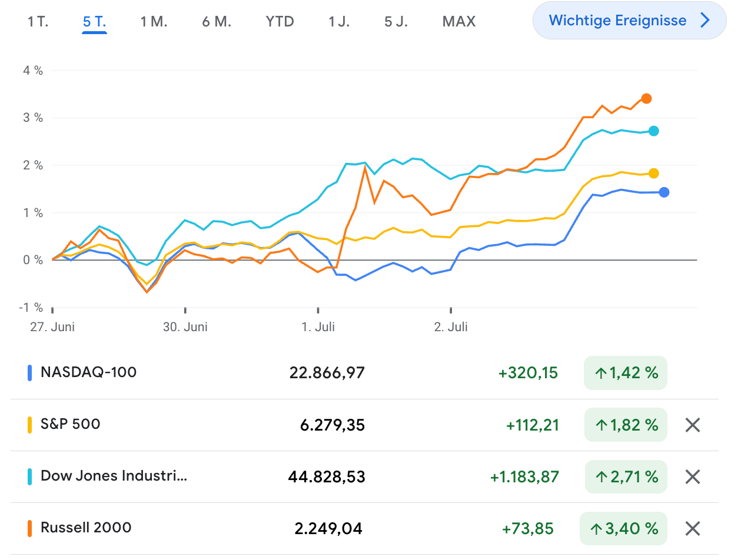Click the orange Russell 2000 endpoint dot
The height and width of the screenshot is (560, 738).
click(x=646, y=98)
